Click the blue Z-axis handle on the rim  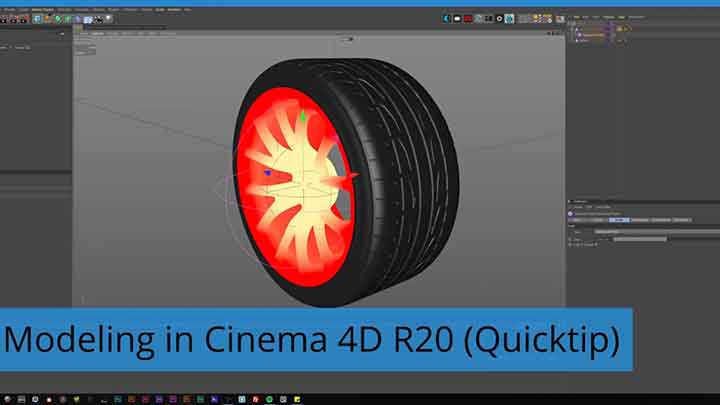268,173
